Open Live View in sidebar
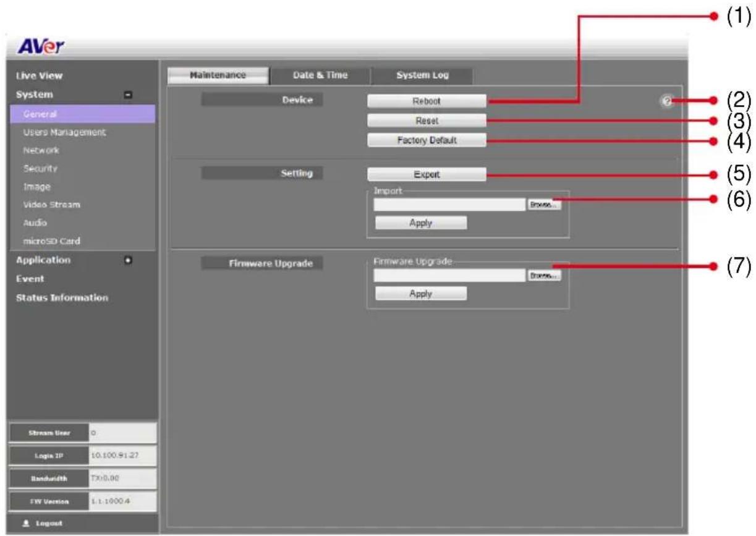The height and width of the screenshot is (536, 756). 40,76
